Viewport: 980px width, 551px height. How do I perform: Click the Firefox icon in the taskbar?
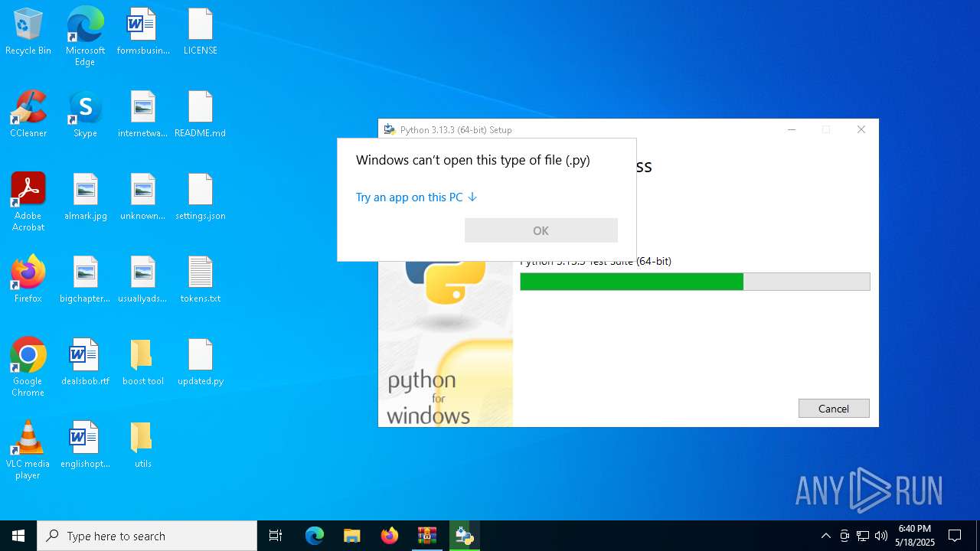(x=390, y=536)
